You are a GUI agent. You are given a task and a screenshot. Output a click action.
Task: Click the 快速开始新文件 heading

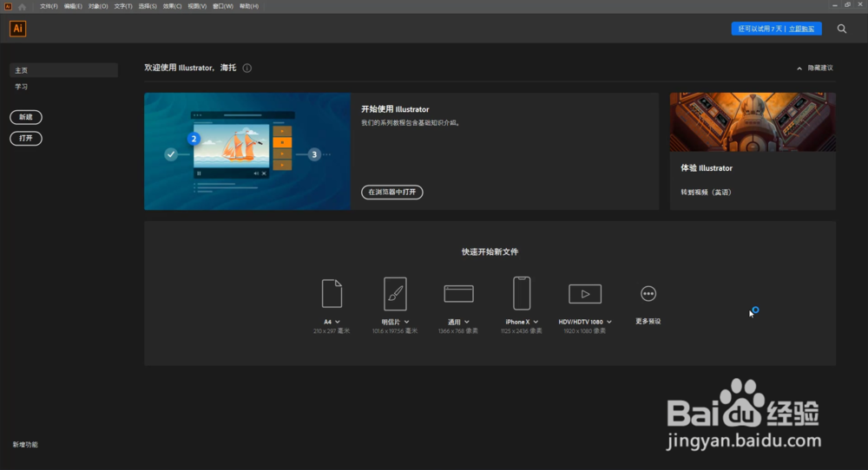490,251
